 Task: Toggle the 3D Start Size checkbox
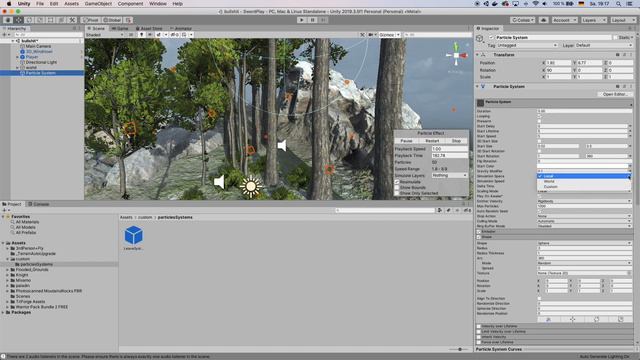pos(539,141)
